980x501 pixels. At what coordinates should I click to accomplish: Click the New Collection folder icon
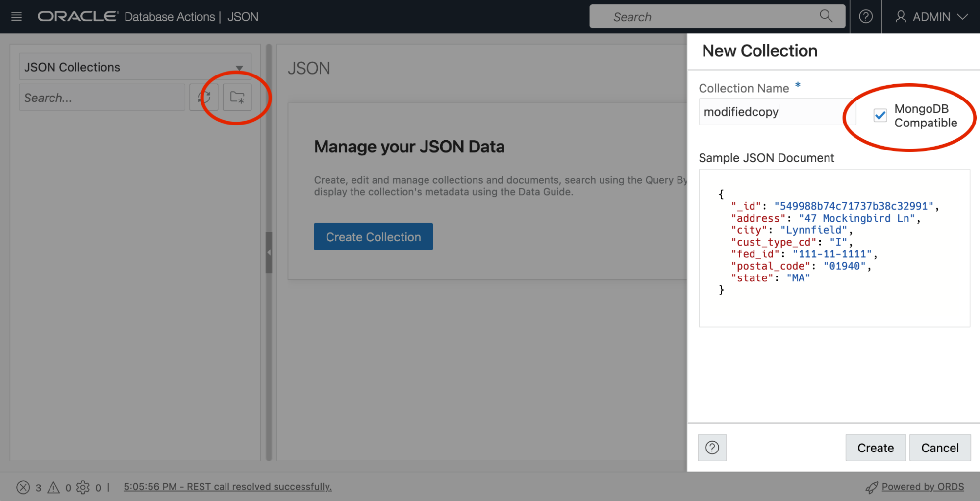click(237, 97)
